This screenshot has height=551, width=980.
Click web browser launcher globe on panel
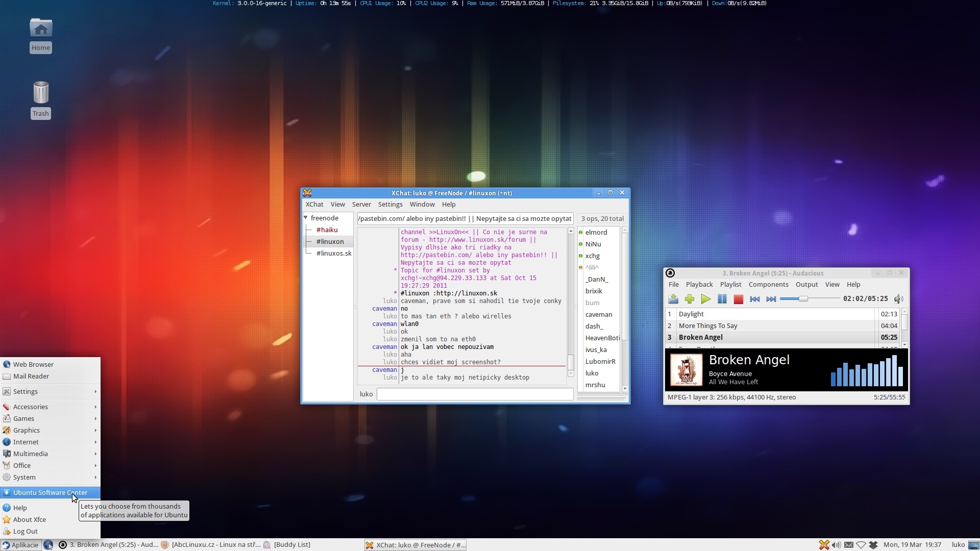[48, 545]
